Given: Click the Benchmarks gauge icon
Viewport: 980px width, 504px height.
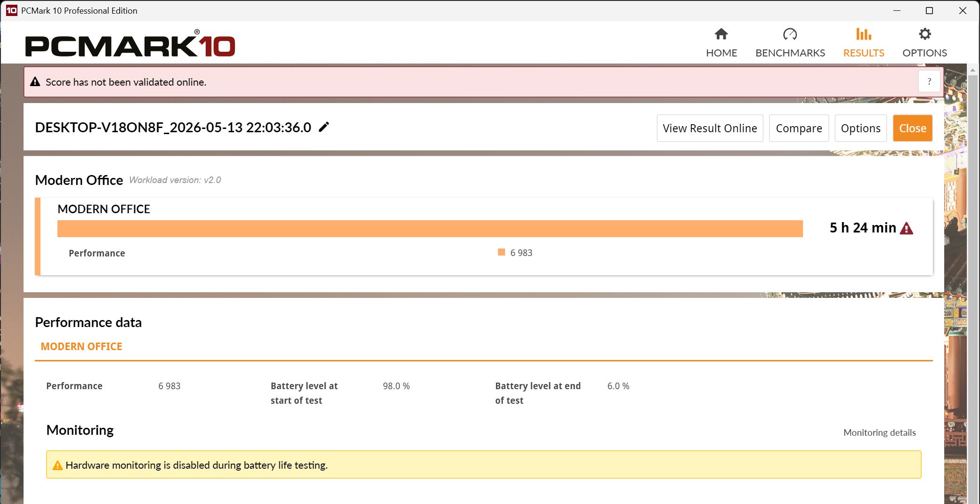Looking at the screenshot, I should click(790, 34).
